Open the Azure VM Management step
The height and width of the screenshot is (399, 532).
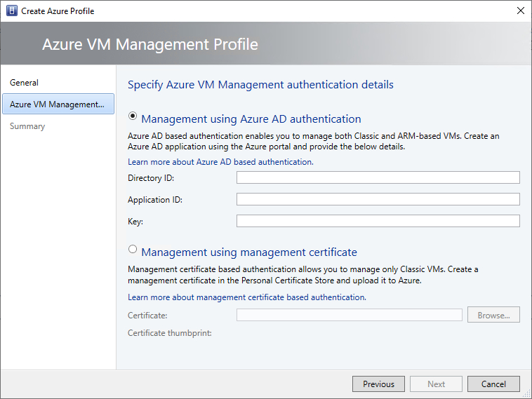point(58,104)
